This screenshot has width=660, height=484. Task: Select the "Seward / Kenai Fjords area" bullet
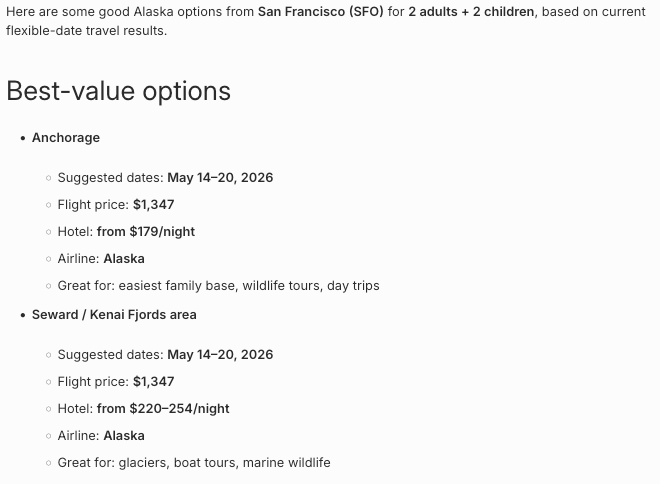pyautogui.click(x=114, y=315)
